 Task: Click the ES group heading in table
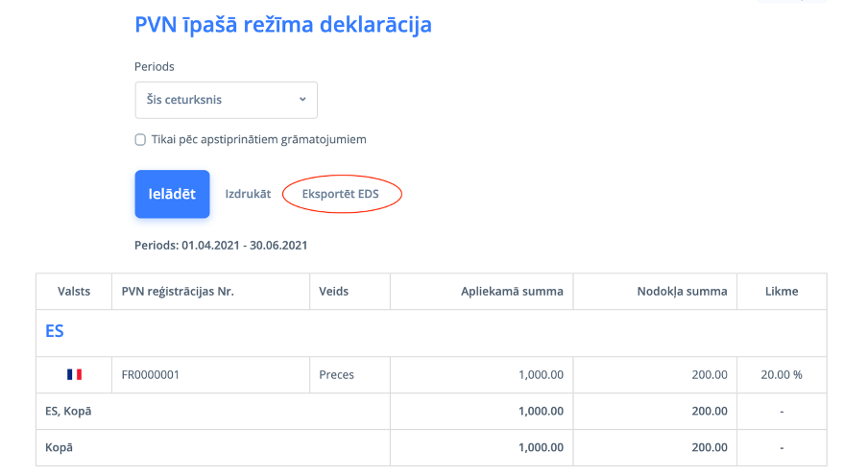[55, 331]
